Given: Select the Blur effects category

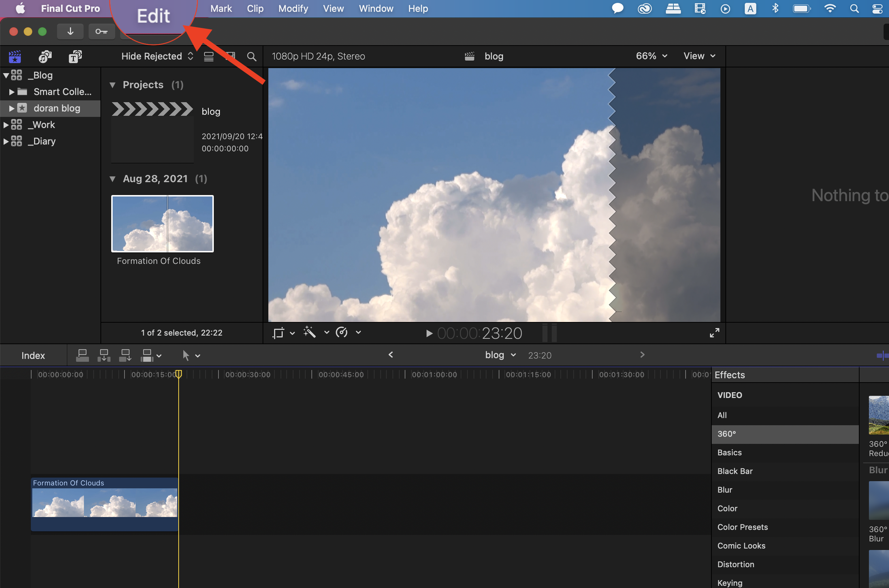Looking at the screenshot, I should coord(725,490).
